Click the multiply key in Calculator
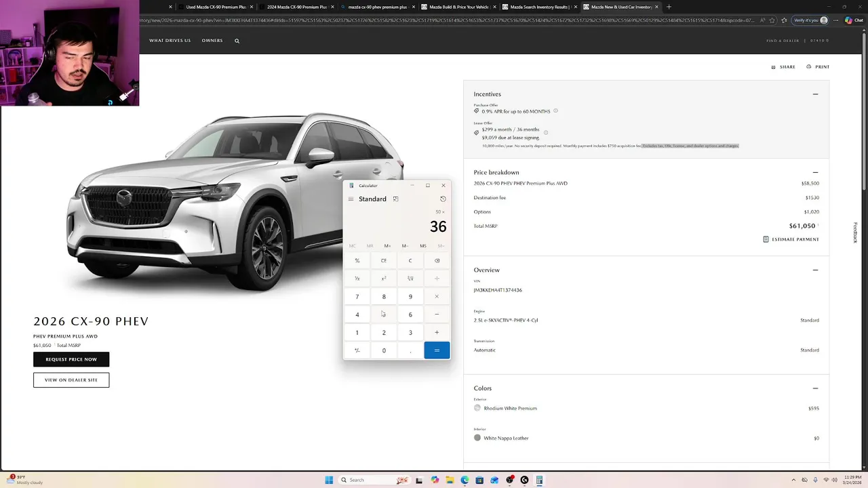 (437, 296)
